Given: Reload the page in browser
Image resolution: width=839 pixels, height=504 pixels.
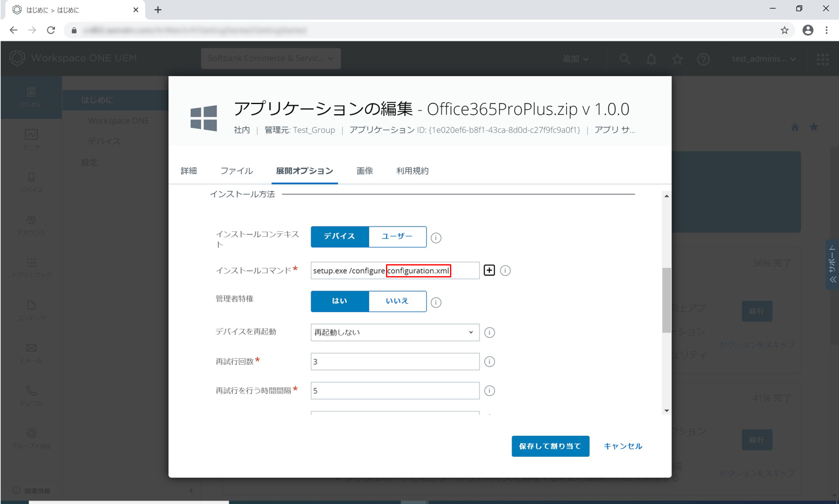Looking at the screenshot, I should (x=51, y=30).
